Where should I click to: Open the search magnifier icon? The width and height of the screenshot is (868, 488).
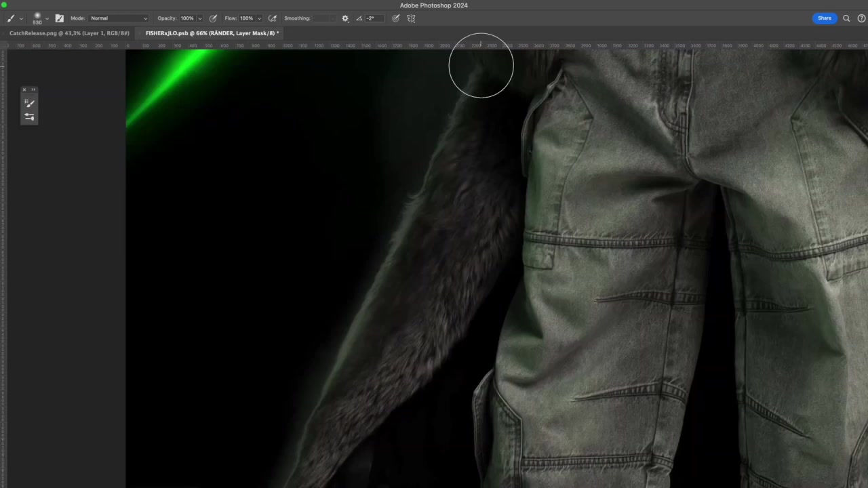tap(846, 18)
